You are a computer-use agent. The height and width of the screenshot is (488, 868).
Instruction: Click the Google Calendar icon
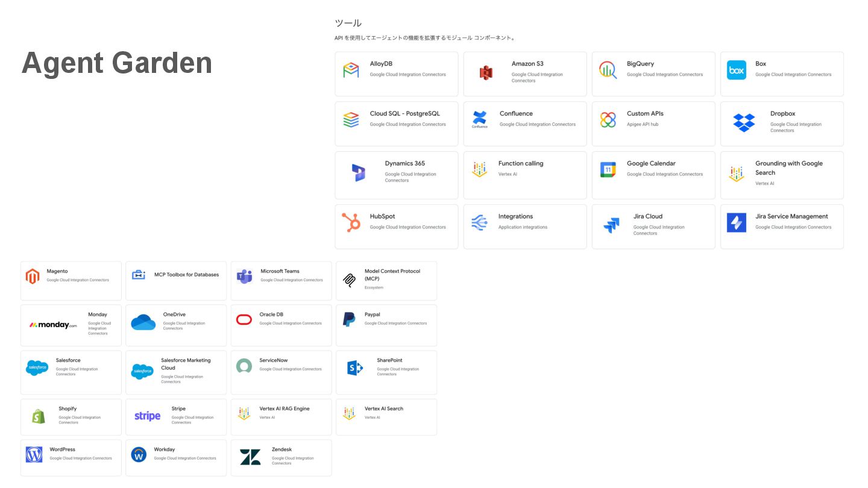pyautogui.click(x=608, y=170)
